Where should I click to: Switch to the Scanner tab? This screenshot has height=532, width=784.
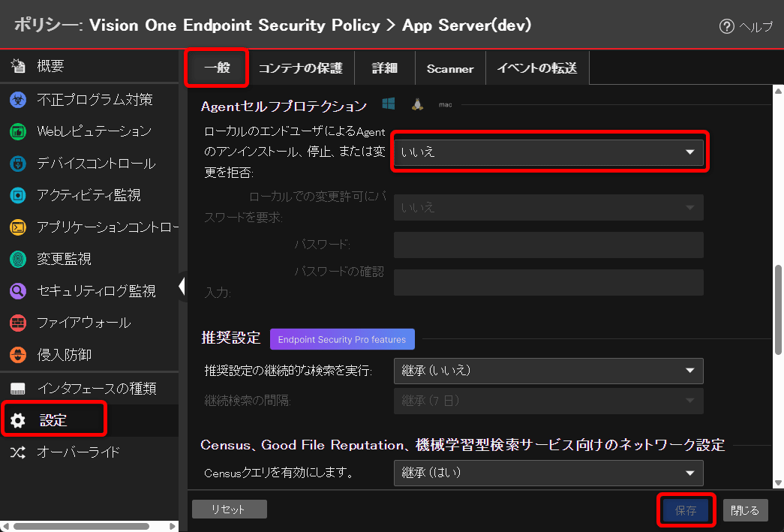tap(450, 68)
